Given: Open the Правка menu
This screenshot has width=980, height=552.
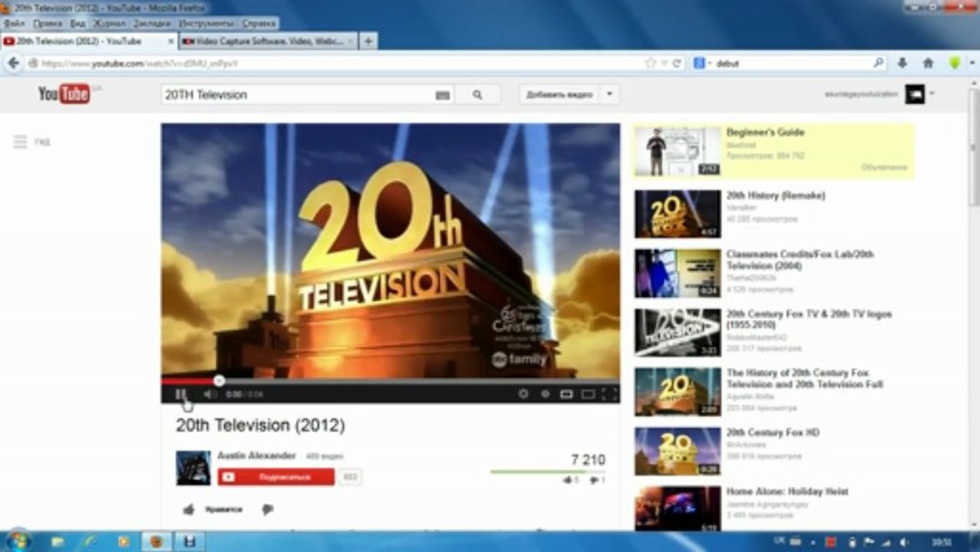Looking at the screenshot, I should pyautogui.click(x=48, y=24).
